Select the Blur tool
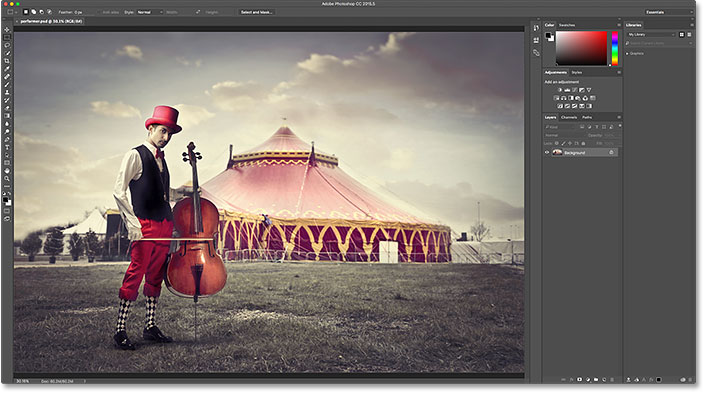Viewport: 704px width, 393px height. coord(7,124)
